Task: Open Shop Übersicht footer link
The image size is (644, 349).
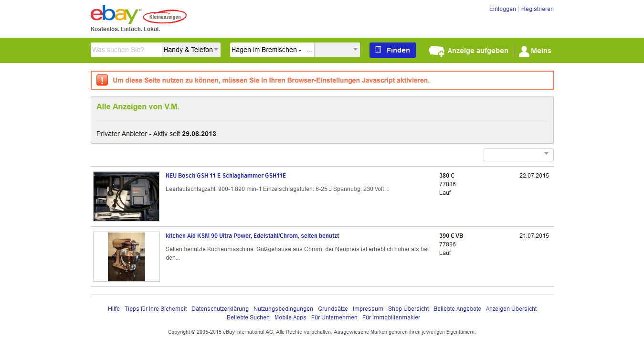Action: (x=408, y=309)
